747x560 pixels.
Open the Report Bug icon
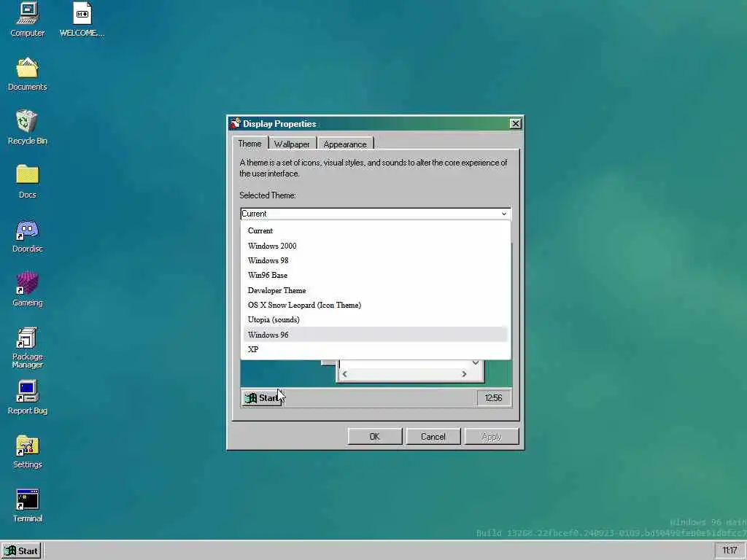pos(28,397)
